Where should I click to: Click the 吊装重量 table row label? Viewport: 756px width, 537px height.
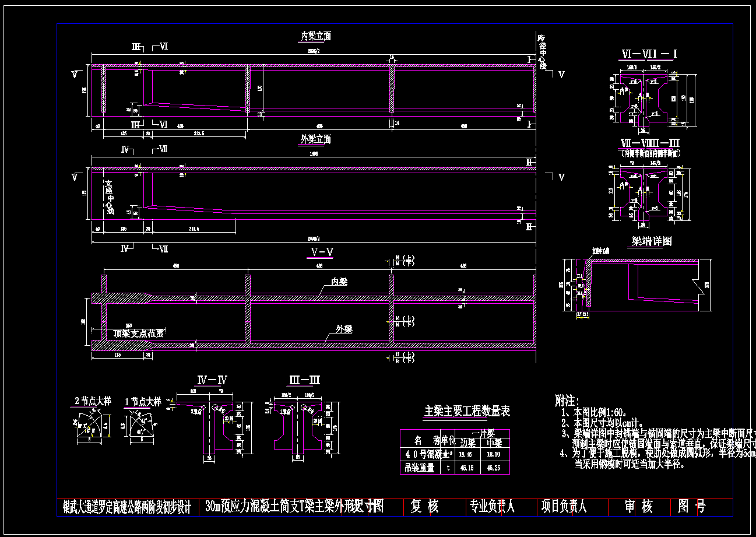pos(419,467)
